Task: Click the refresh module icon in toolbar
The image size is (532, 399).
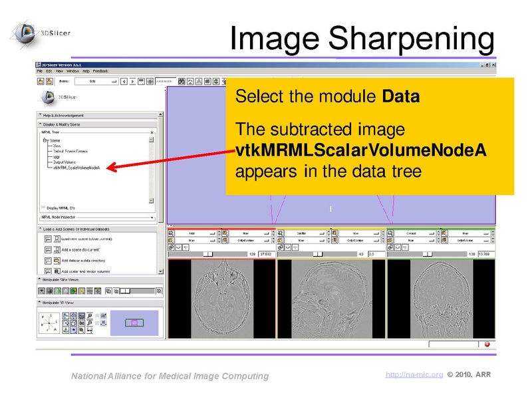Action: [x=150, y=81]
